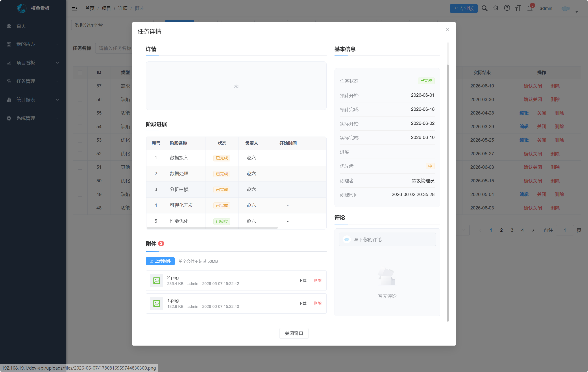588x372 pixels.
Task: Open search with the magnifier icon
Action: tap(484, 8)
